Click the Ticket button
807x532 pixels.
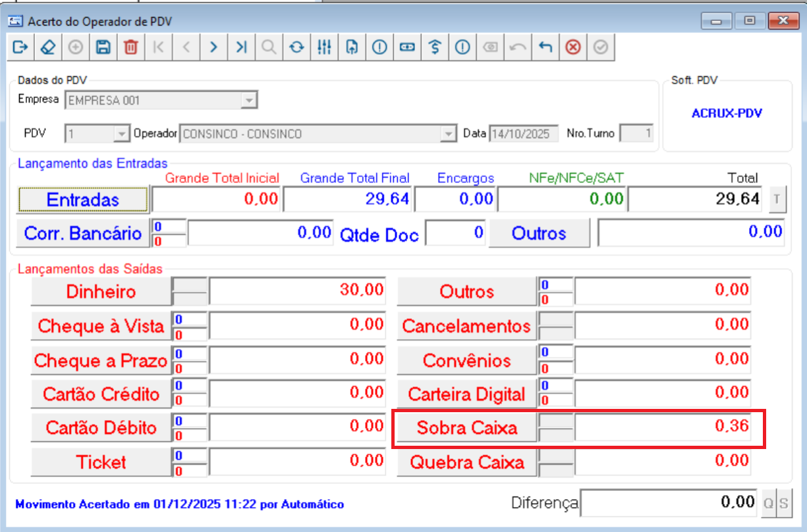pos(101,462)
